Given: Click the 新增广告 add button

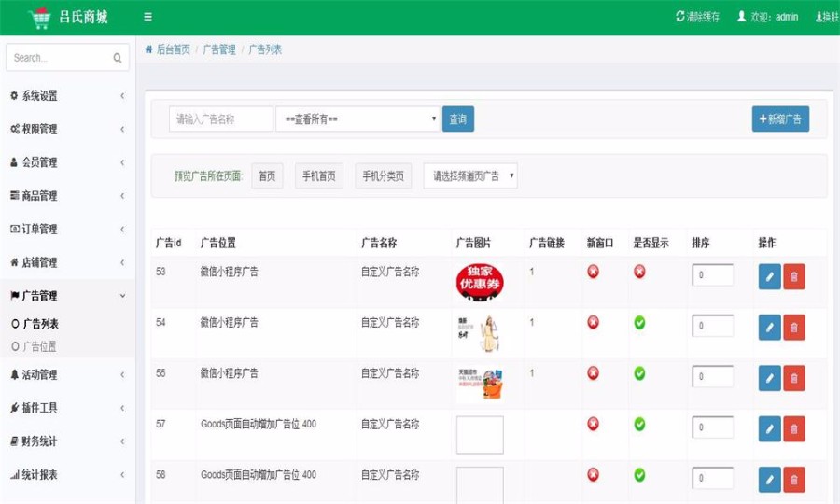Looking at the screenshot, I should [x=780, y=119].
